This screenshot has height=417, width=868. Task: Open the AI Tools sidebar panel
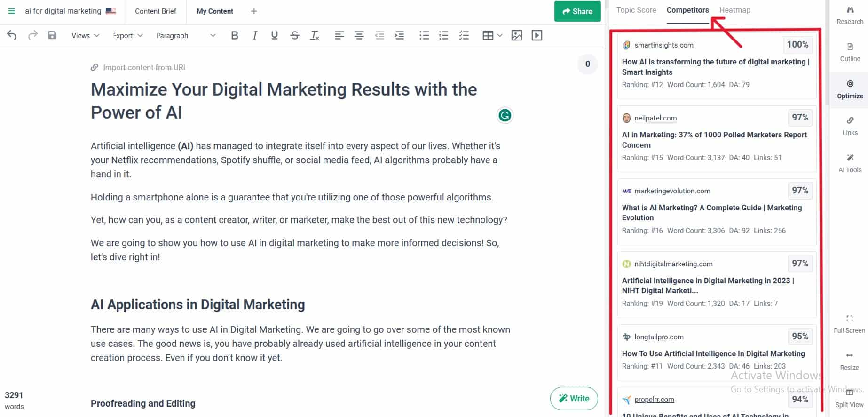pyautogui.click(x=850, y=163)
